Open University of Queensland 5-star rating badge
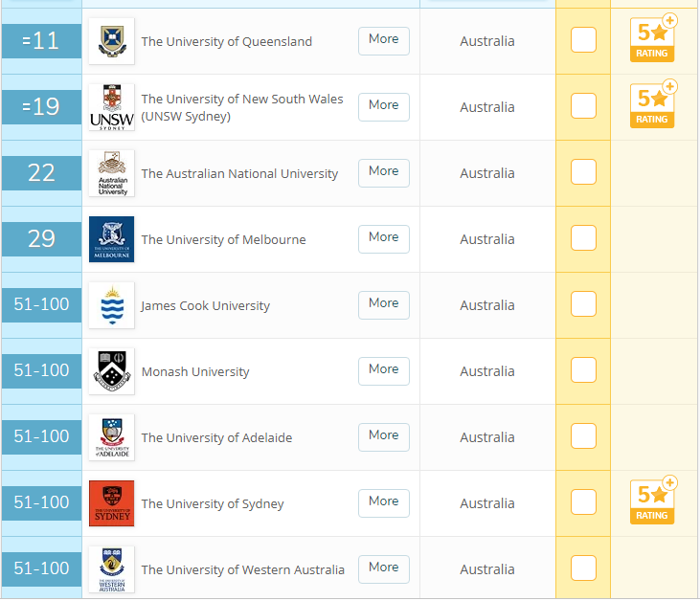700x601 pixels. coord(652,39)
